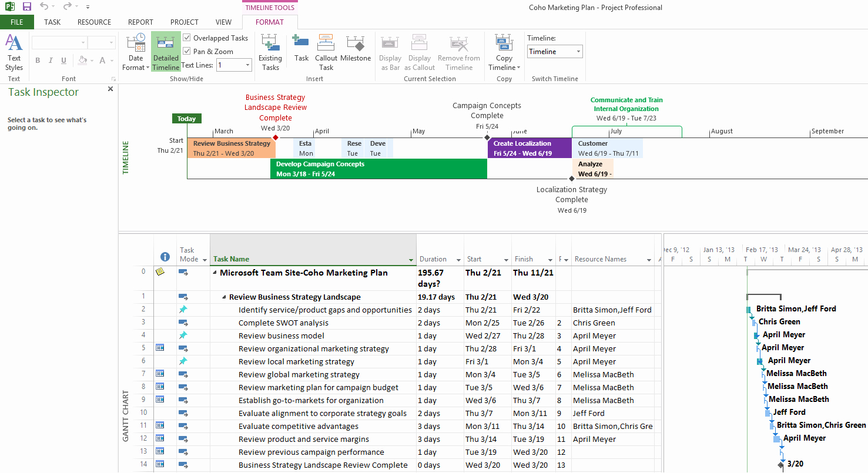This screenshot has width=868, height=473.
Task: Open the Resource Names column filter arrow
Action: [x=649, y=260]
